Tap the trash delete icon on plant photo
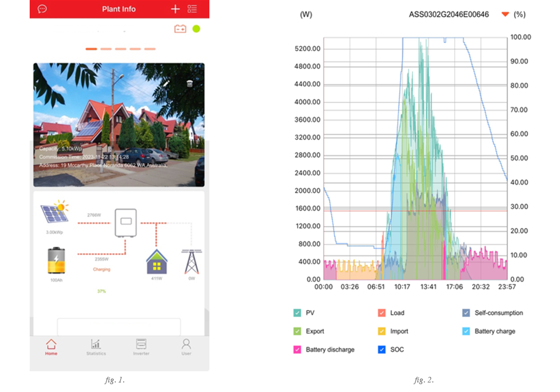 coord(190,83)
